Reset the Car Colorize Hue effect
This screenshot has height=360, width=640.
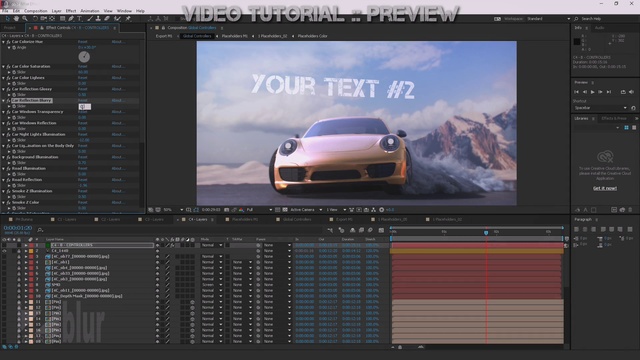(82, 42)
